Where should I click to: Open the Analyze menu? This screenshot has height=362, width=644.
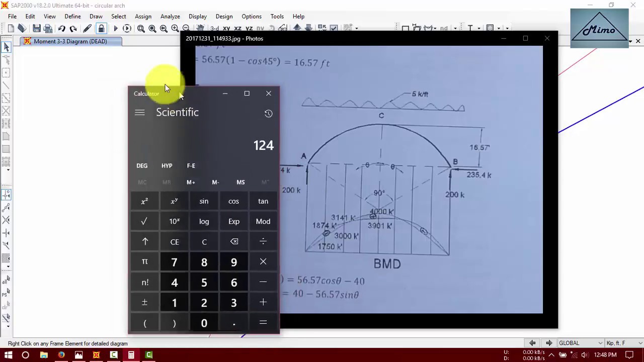(x=170, y=16)
